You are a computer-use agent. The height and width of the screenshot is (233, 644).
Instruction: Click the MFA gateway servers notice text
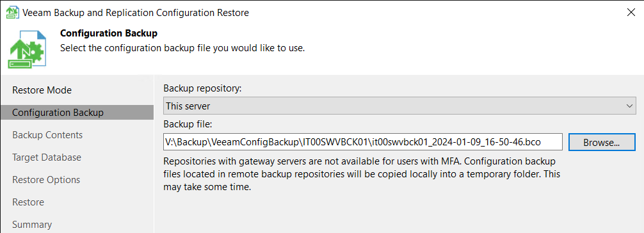pyautogui.click(x=362, y=173)
